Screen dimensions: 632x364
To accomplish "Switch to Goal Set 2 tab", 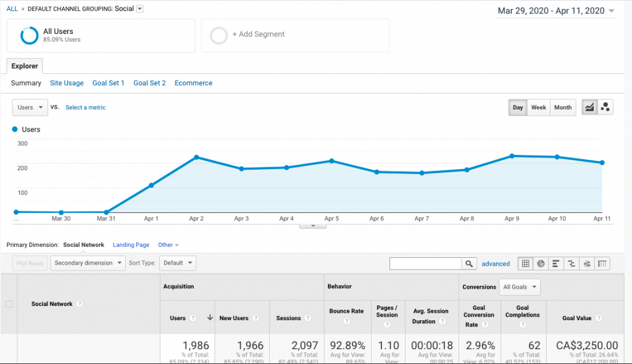I will (x=149, y=83).
